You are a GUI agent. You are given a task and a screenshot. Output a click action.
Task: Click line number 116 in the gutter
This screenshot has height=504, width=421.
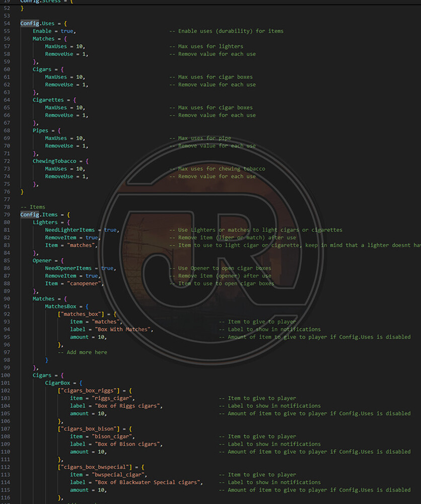pos(6,498)
